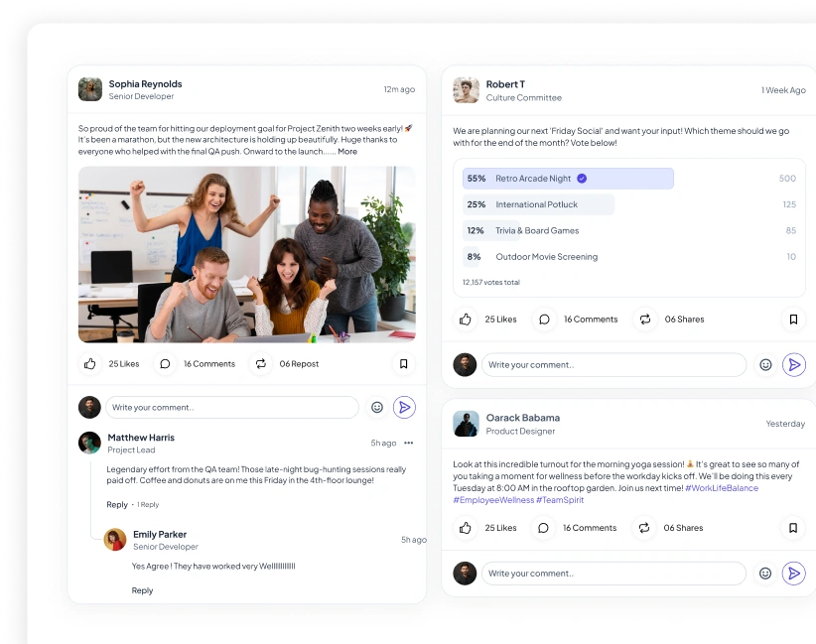This screenshot has width=816, height=644.
Task: Click 16 Comments on Sophia's post
Action: [x=209, y=363]
